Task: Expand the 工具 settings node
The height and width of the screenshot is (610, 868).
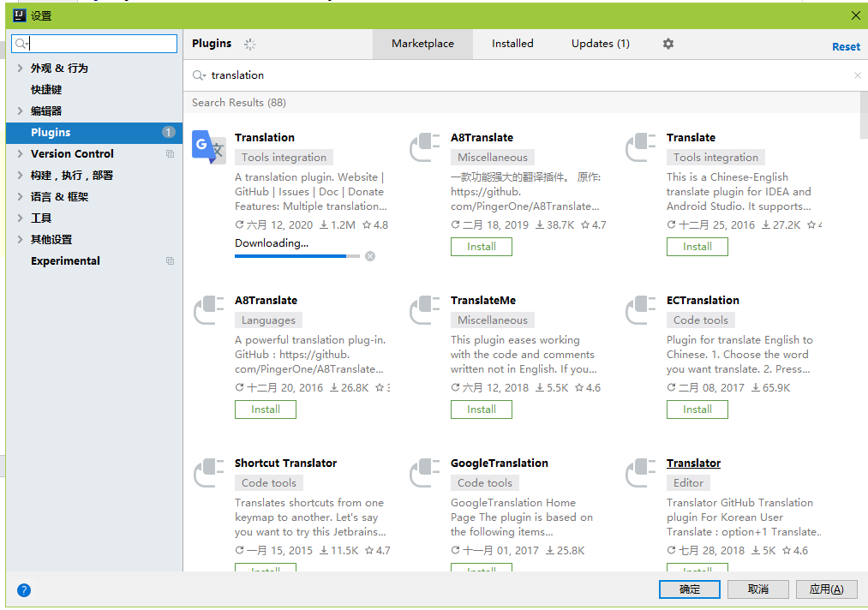Action: click(x=20, y=218)
